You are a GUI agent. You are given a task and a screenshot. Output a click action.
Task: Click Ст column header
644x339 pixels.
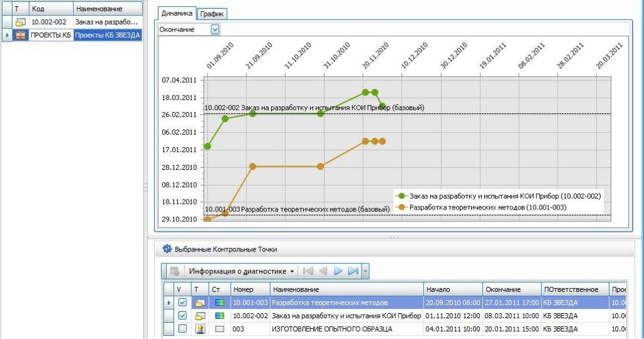click(x=219, y=289)
